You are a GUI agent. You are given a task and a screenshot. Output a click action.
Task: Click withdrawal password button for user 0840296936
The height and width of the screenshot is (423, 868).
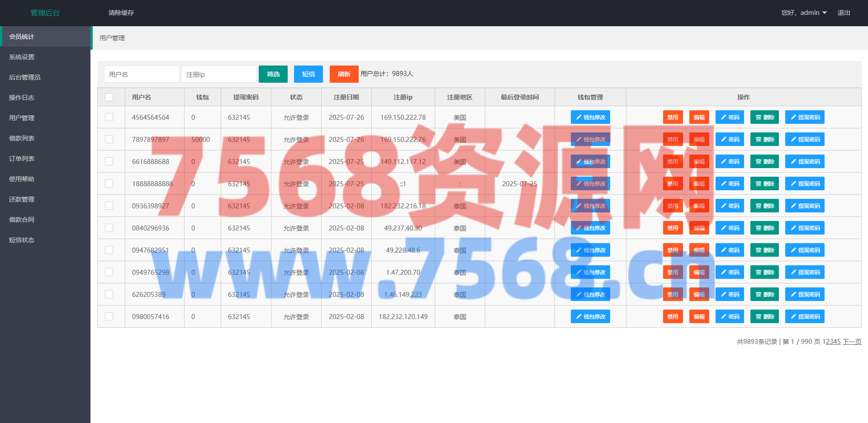click(x=804, y=228)
